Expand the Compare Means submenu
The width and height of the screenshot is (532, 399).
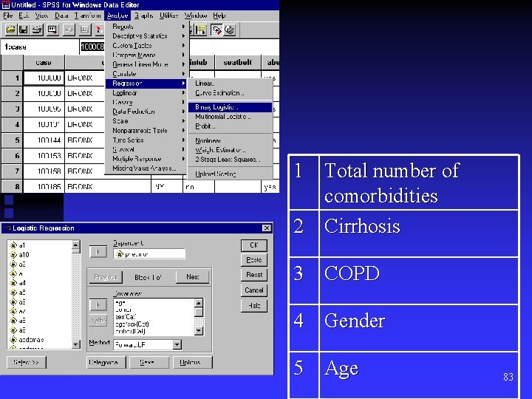146,55
